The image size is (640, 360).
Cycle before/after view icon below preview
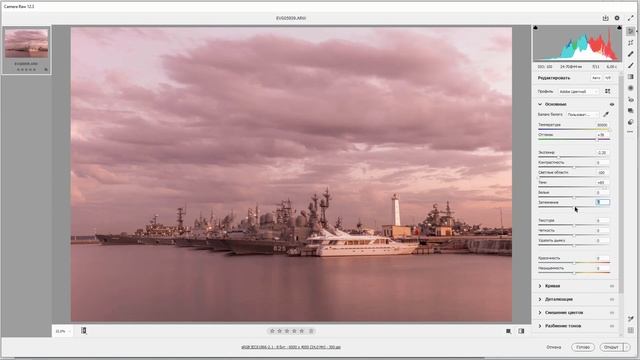[x=508, y=331]
